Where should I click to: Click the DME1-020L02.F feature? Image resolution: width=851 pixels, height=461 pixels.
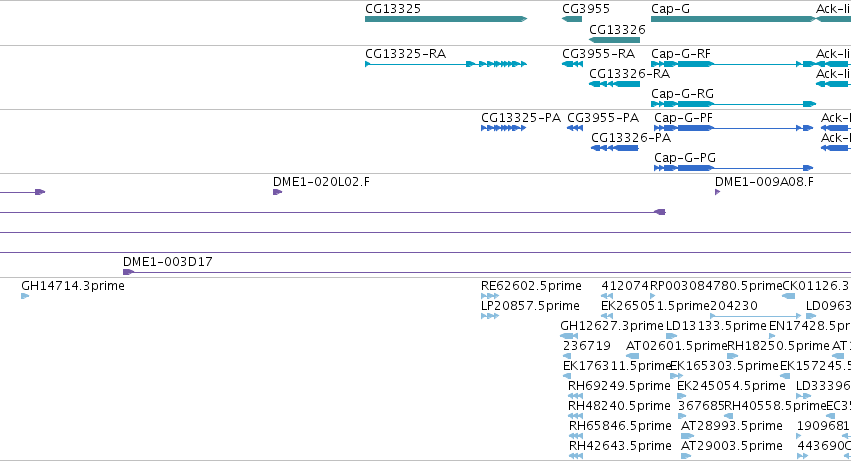277,192
